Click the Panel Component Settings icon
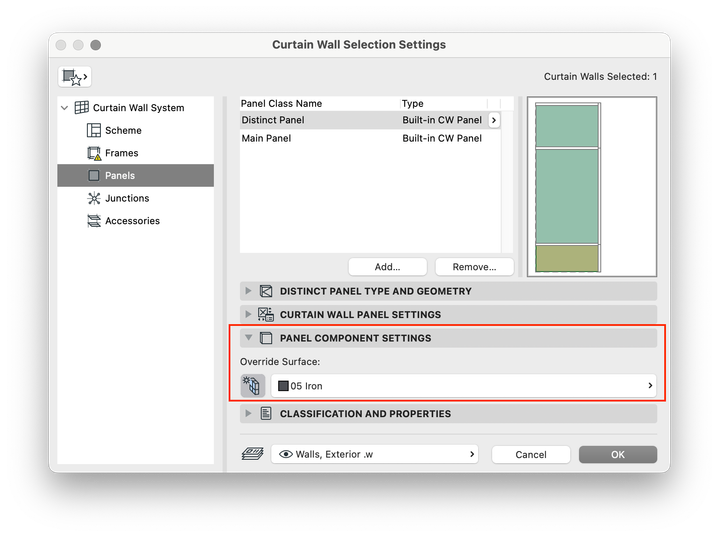719x537 pixels. point(266,338)
